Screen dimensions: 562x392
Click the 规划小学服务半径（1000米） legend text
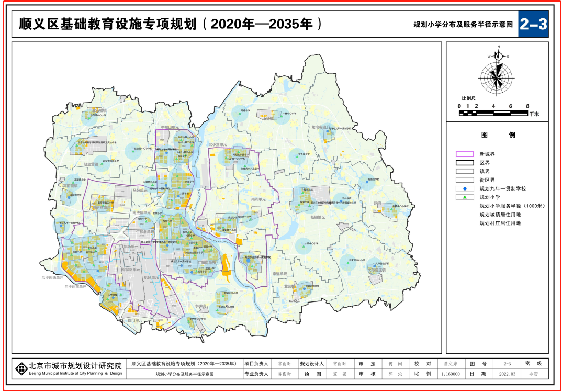[x=512, y=206]
